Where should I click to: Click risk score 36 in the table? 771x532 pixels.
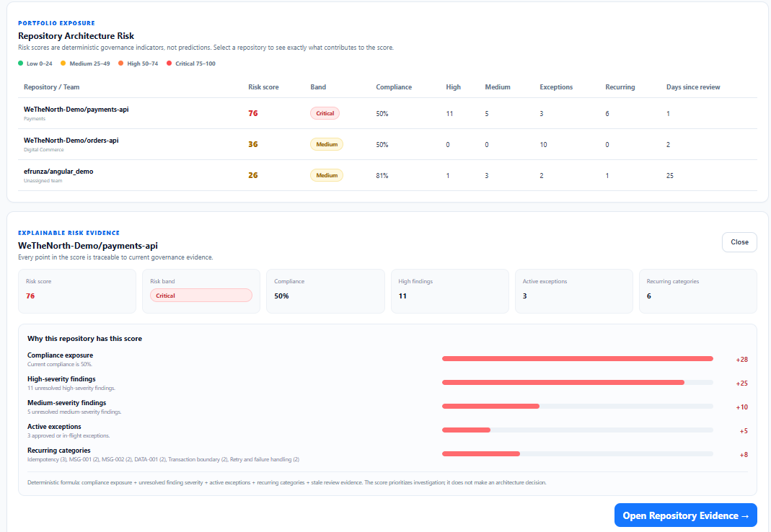click(x=252, y=144)
